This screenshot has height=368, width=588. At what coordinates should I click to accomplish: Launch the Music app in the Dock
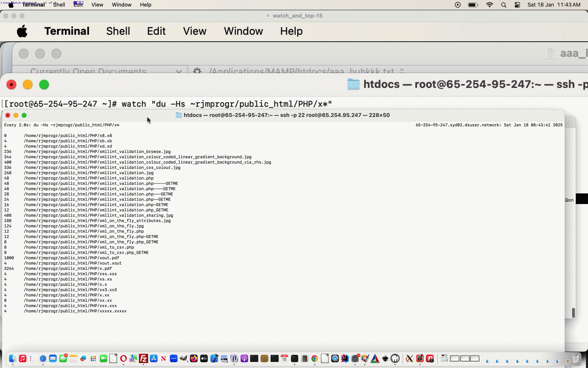click(x=23, y=359)
